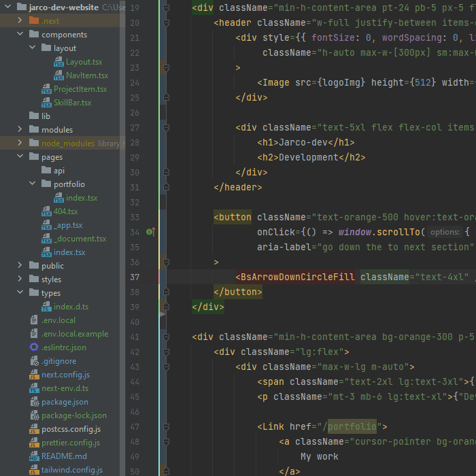This screenshot has height=476, width=476.
Task: Click the project tree vertical scrollbar
Action: (x=122, y=238)
